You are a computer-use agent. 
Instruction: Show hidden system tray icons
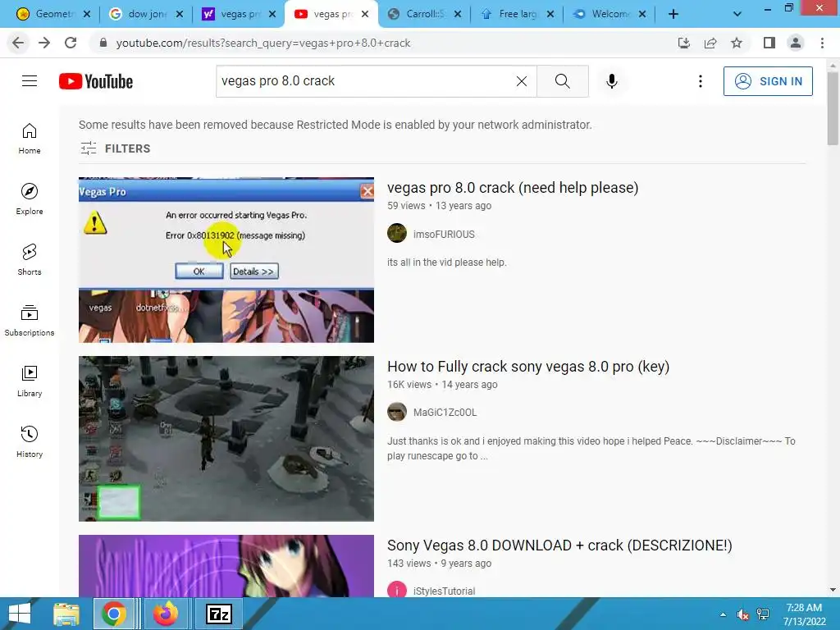pyautogui.click(x=724, y=614)
